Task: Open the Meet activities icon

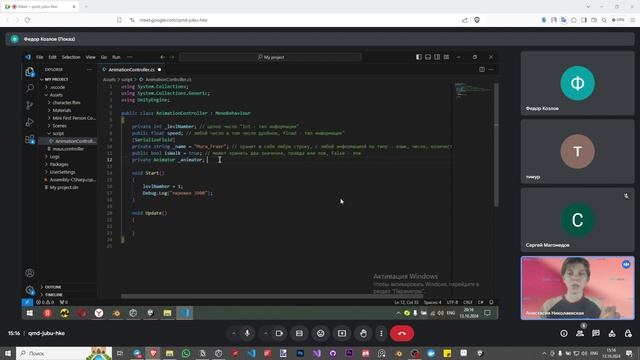Action: click(x=612, y=333)
